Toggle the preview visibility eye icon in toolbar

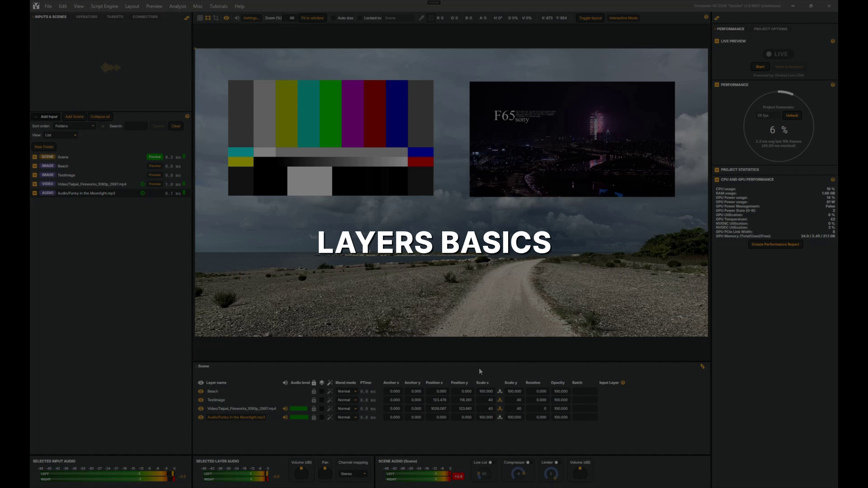pos(226,18)
